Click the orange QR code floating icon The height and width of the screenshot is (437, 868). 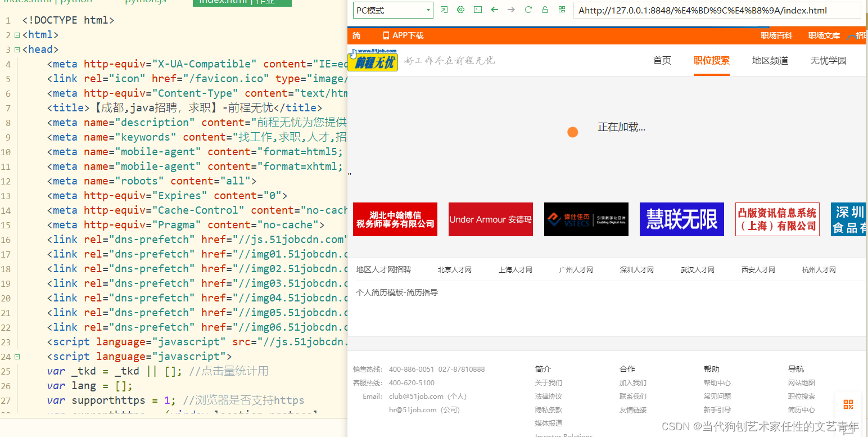pyautogui.click(x=848, y=404)
